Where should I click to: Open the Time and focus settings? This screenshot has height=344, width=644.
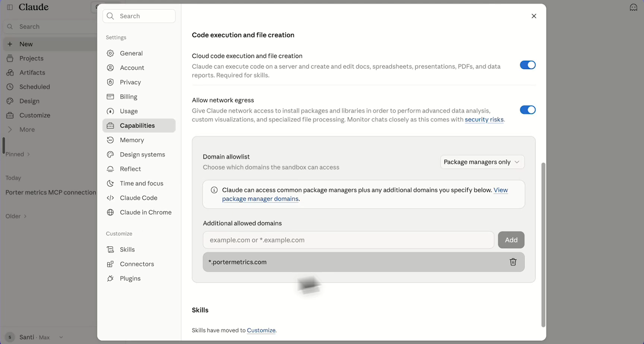139,184
